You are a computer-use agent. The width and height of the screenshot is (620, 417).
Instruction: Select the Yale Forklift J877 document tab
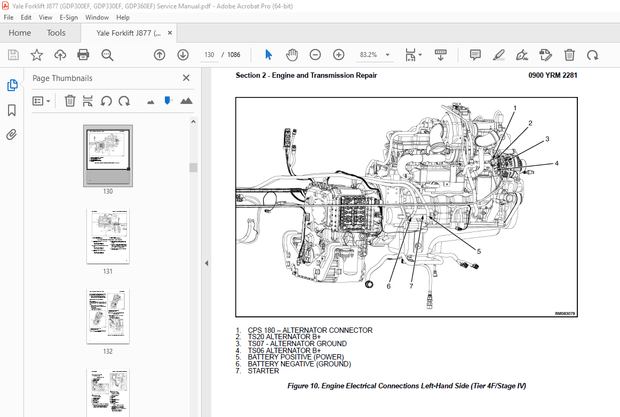(x=128, y=33)
